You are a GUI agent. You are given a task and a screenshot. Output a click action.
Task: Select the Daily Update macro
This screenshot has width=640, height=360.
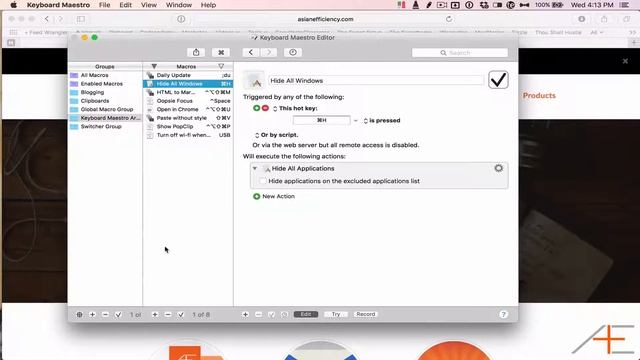(x=188, y=75)
